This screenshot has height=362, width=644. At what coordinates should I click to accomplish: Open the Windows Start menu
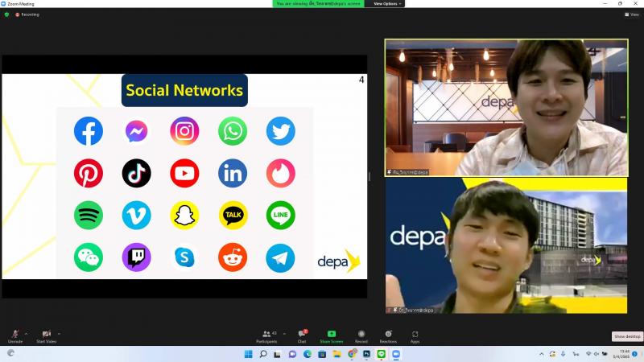click(x=249, y=354)
